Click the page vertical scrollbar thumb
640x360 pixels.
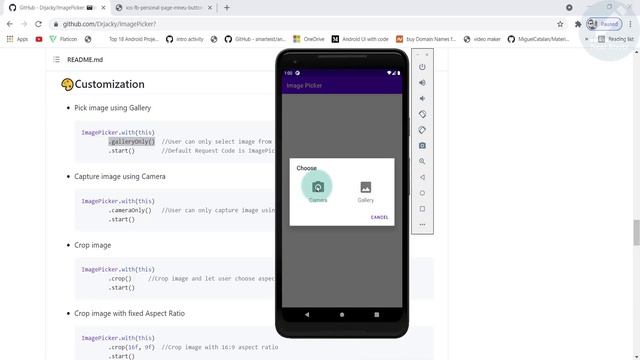(x=636, y=232)
